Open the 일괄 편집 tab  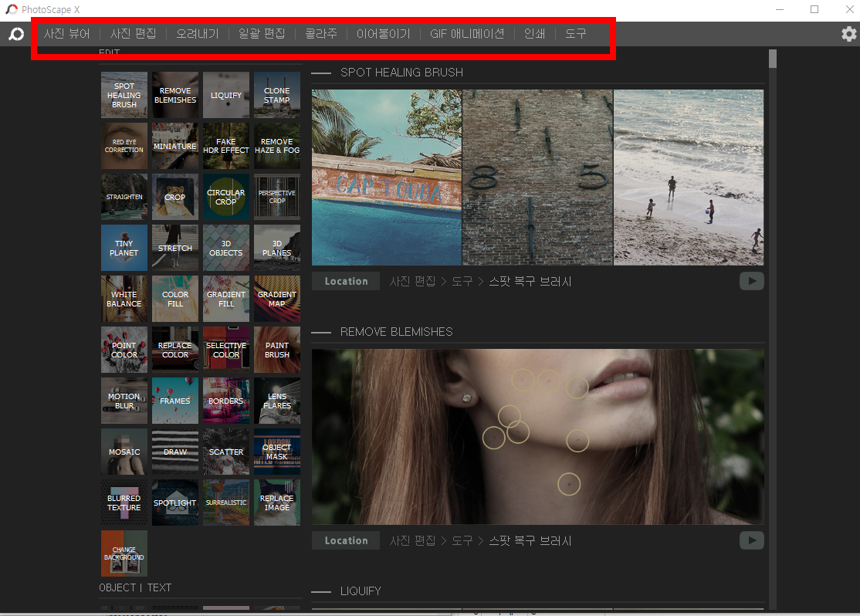click(262, 34)
